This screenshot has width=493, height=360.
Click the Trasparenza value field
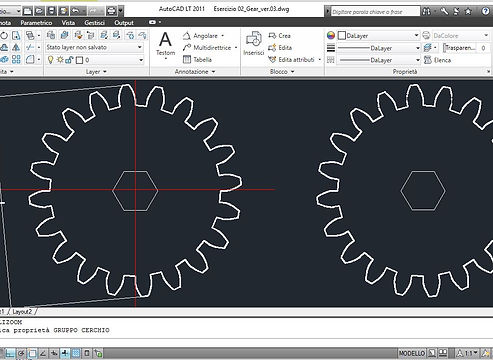click(483, 48)
